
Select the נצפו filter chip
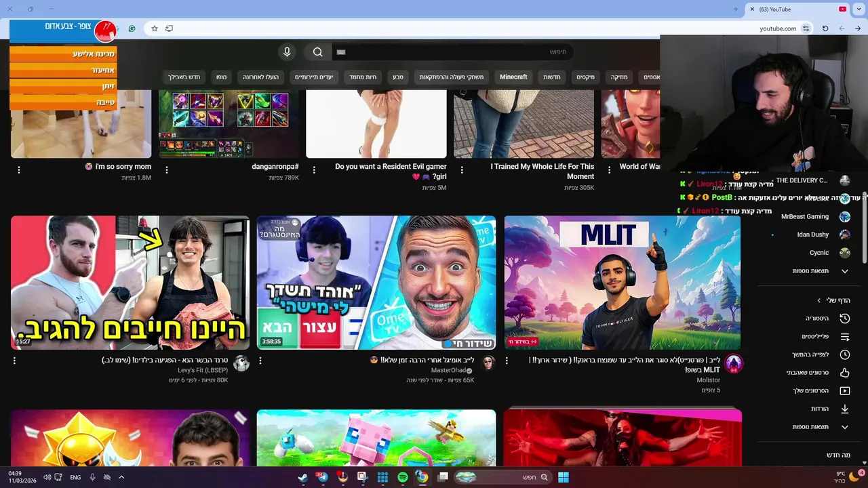tap(222, 77)
